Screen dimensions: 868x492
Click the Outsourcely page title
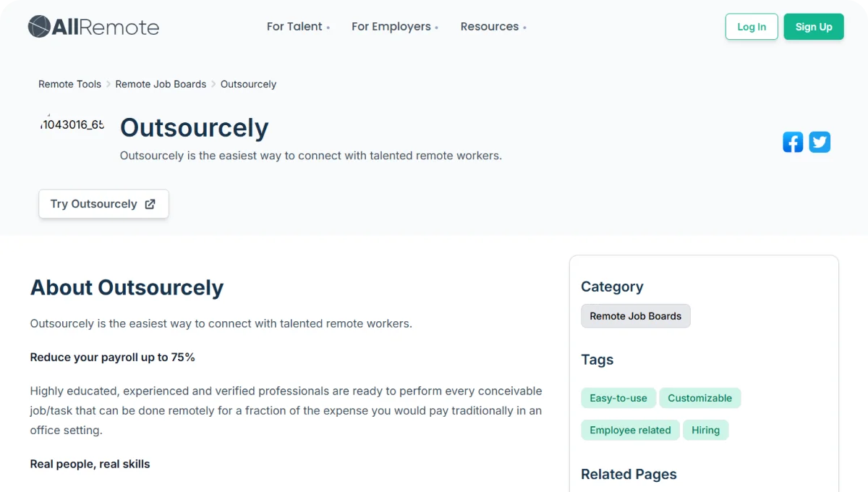click(x=194, y=127)
